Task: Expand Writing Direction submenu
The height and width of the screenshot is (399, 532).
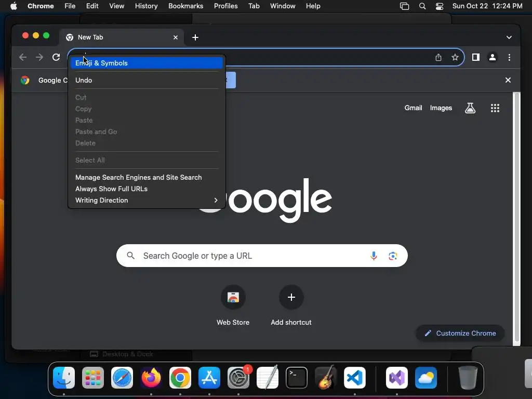Action: point(147,200)
